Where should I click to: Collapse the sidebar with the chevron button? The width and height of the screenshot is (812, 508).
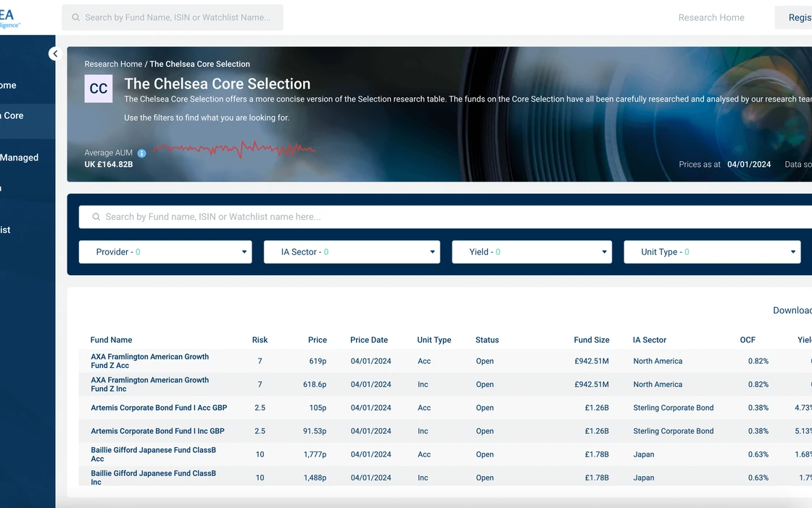click(55, 54)
